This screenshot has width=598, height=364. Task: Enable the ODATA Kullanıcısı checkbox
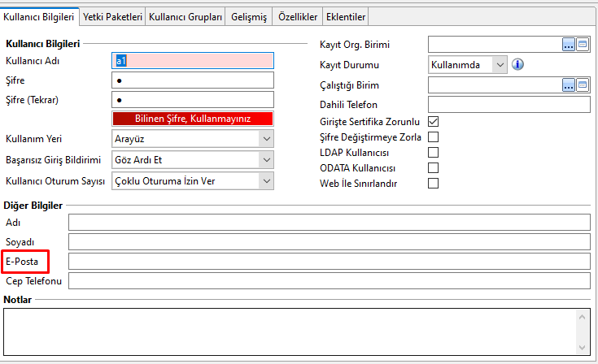tap(433, 167)
